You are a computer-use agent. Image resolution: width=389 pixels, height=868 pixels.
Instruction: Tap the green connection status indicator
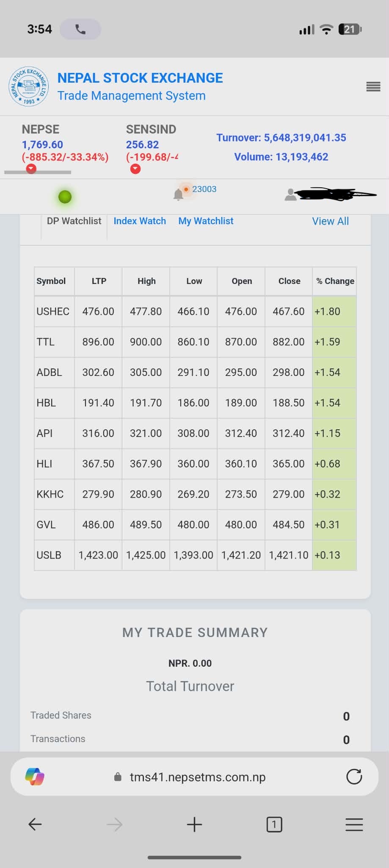coord(65,197)
